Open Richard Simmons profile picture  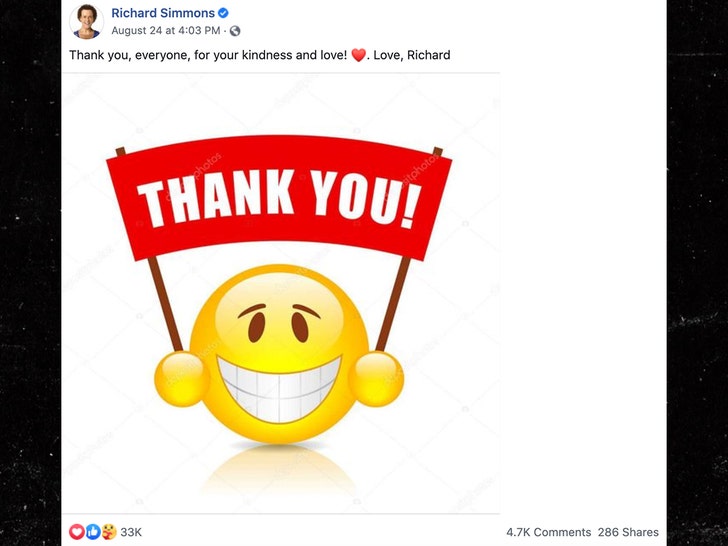tap(86, 21)
